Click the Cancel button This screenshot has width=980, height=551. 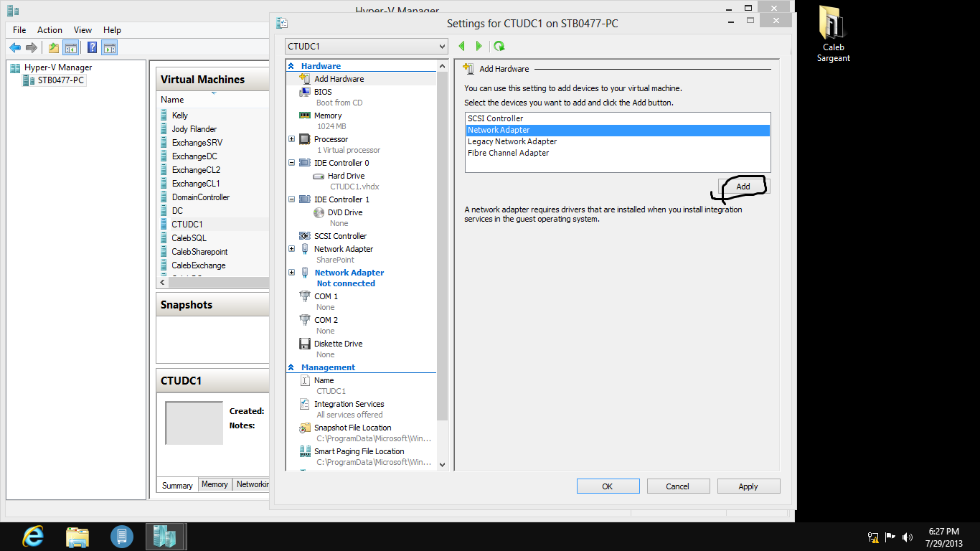(678, 486)
